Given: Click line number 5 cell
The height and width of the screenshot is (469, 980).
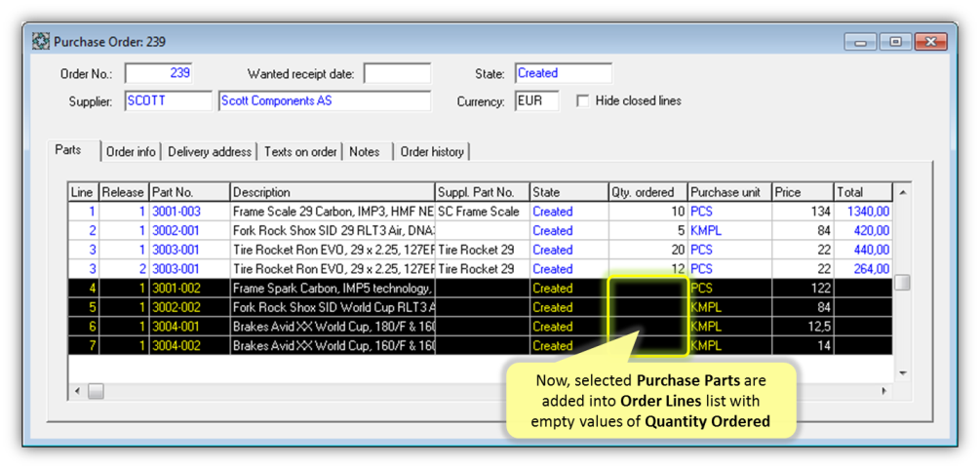Looking at the screenshot, I should pos(84,308).
